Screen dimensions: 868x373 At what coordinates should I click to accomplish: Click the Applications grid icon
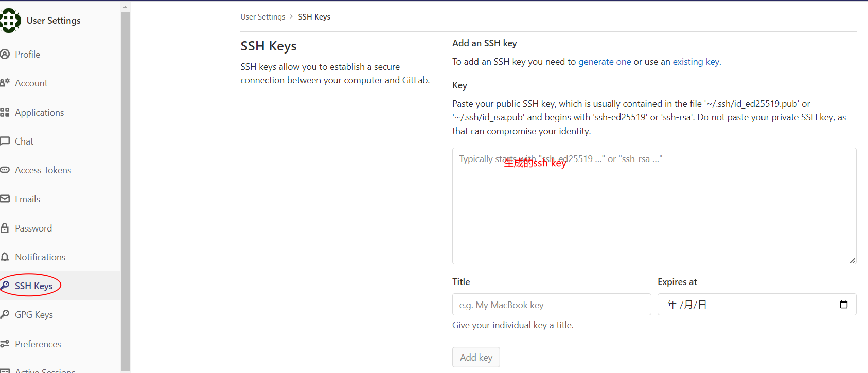pos(5,112)
